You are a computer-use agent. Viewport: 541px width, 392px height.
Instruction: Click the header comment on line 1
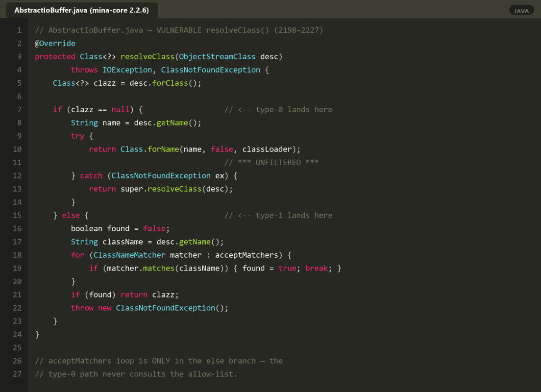179,30
